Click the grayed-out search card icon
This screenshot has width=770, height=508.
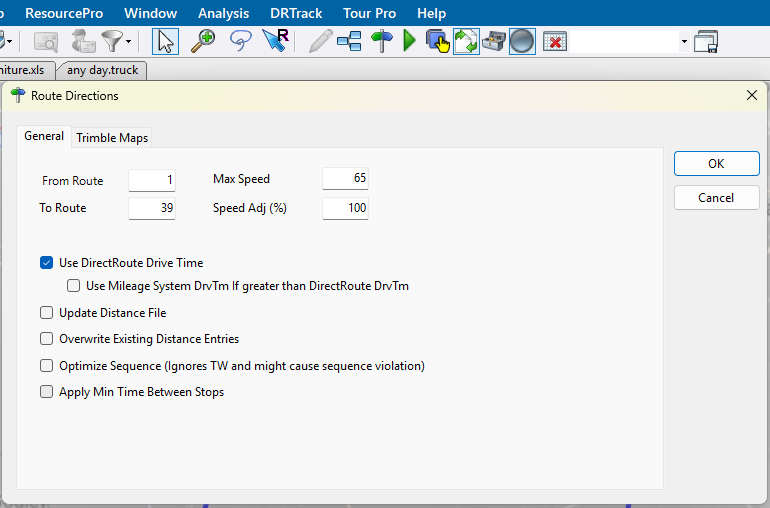coord(46,41)
